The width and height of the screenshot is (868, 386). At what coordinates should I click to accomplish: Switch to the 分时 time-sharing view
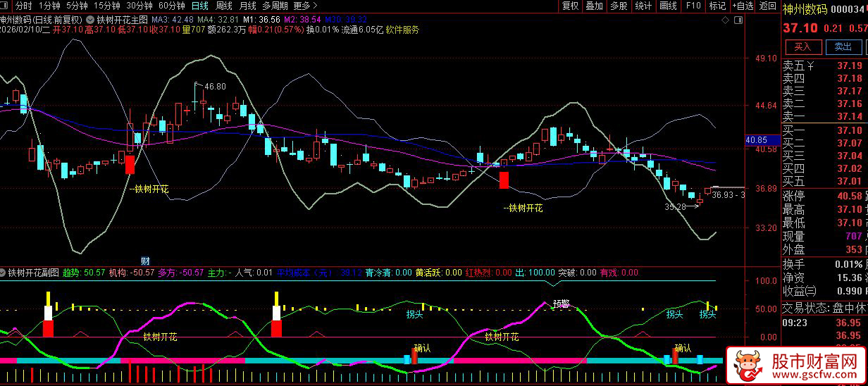click(23, 6)
